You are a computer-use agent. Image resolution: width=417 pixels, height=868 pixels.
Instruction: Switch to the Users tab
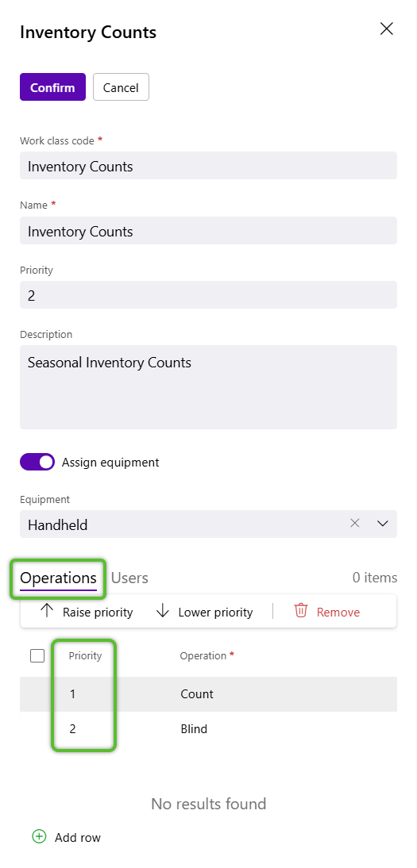coord(129,578)
